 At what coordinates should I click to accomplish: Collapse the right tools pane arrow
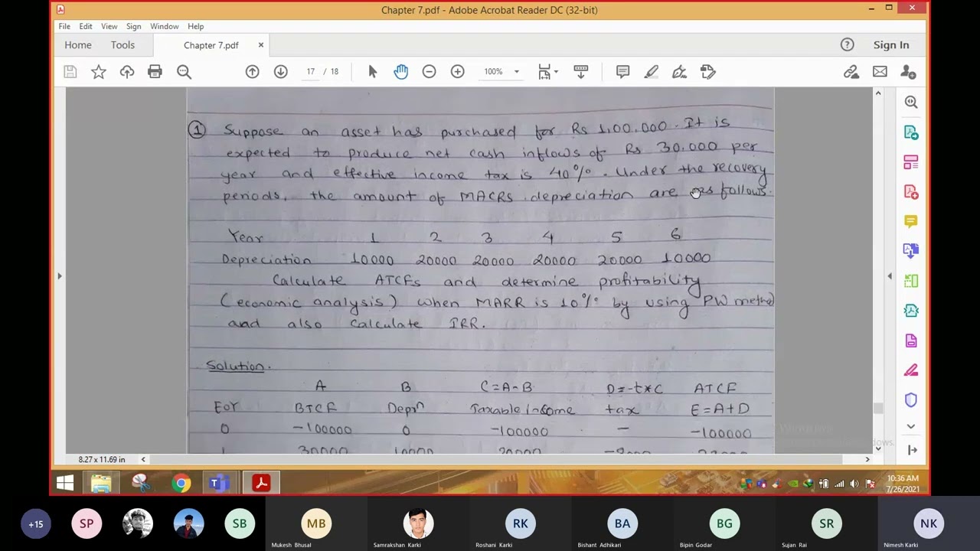[x=890, y=275]
